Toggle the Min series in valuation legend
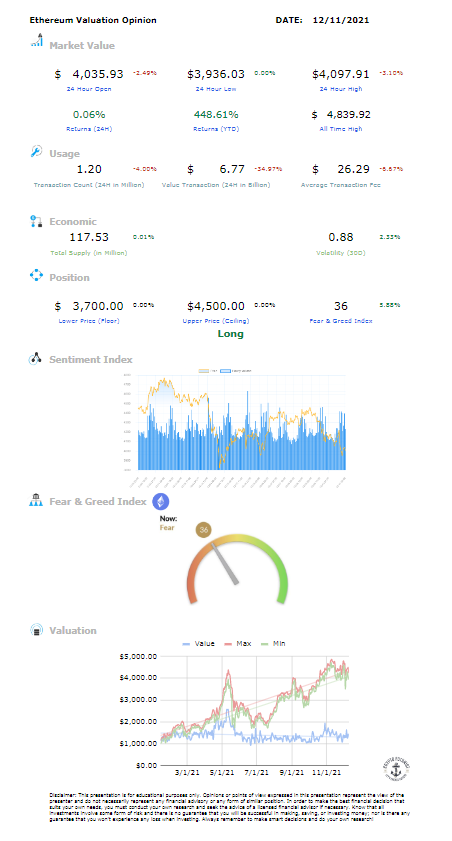 tap(273, 643)
